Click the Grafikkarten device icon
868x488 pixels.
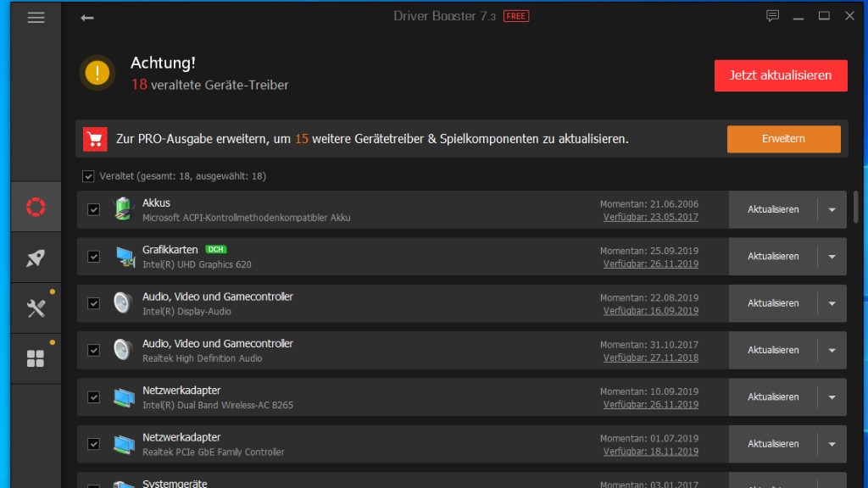(125, 257)
